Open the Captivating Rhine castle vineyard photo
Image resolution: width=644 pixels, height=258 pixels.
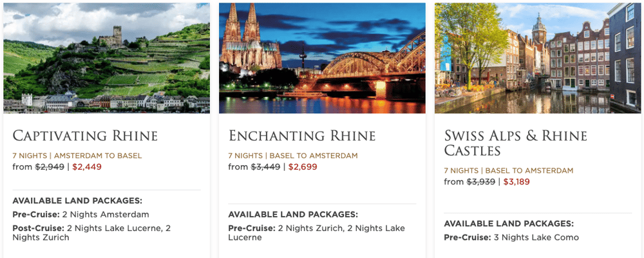(107, 58)
